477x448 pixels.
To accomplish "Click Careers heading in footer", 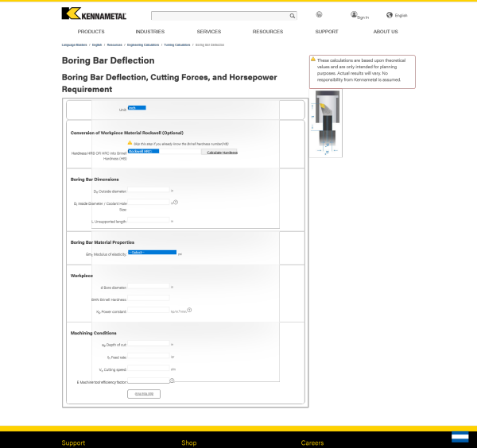I will click(x=312, y=442).
